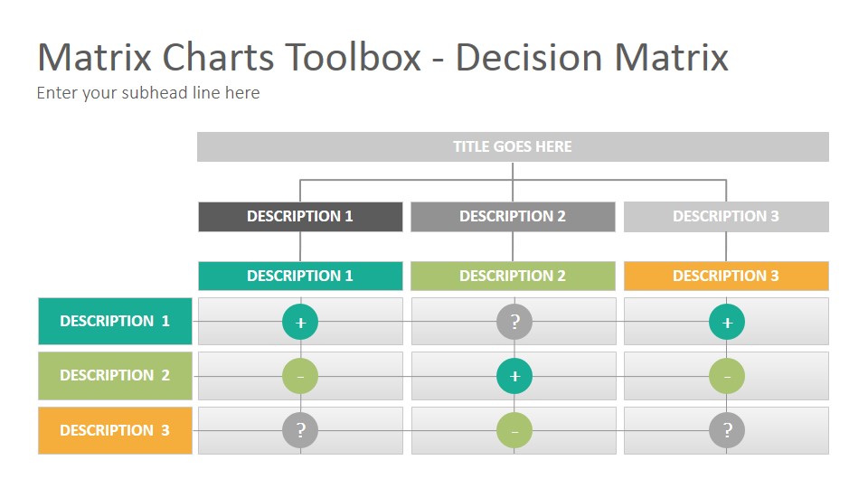Click the orange DESCRIPTION 3 row label
Viewport: 868px width, 488px height.
[x=115, y=430]
